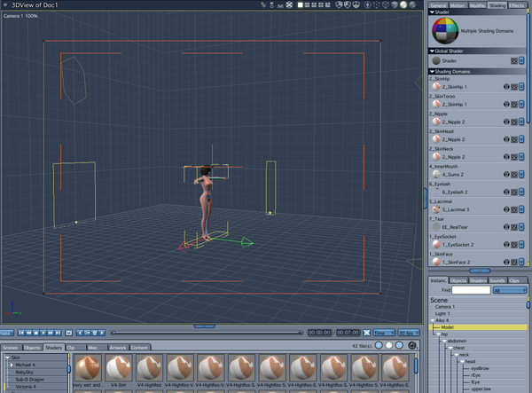
Task: Select the single-view layout icon
Action: point(301,4)
